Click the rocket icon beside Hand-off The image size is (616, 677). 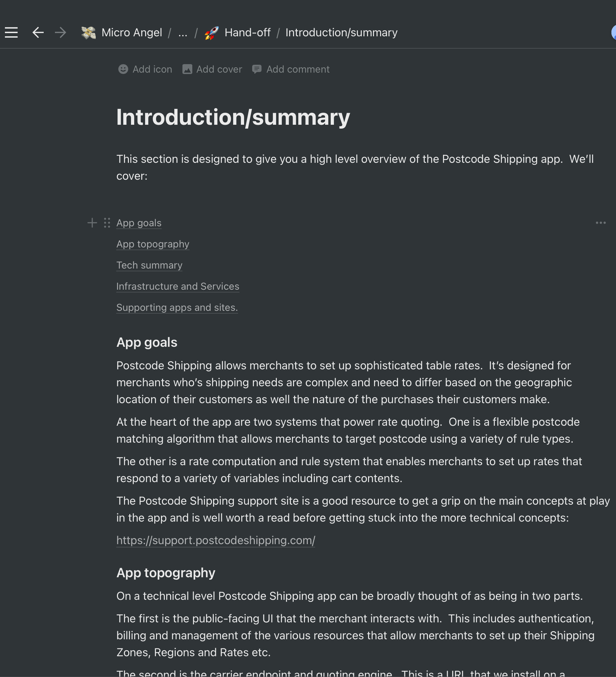(x=212, y=33)
